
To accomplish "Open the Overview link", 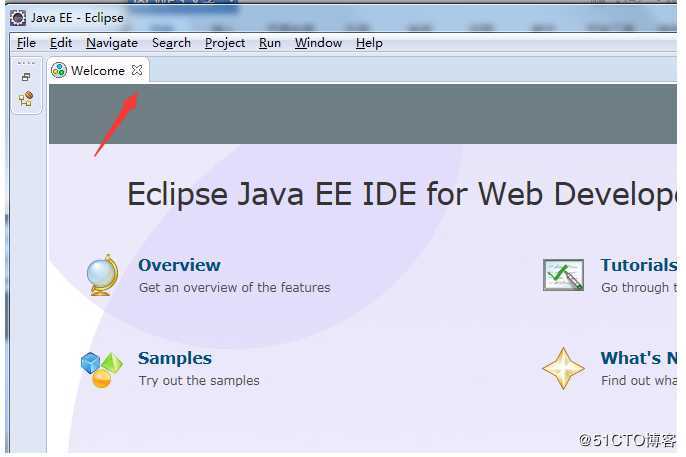I will pos(179,265).
